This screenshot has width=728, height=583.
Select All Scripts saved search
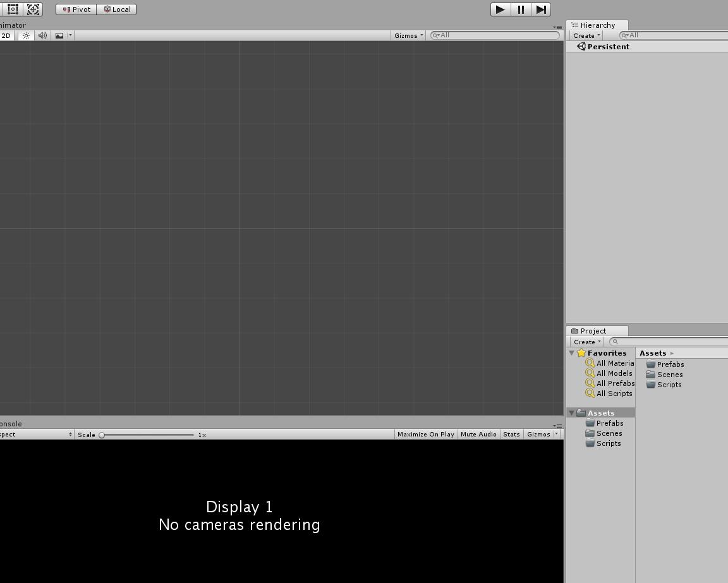[614, 394]
